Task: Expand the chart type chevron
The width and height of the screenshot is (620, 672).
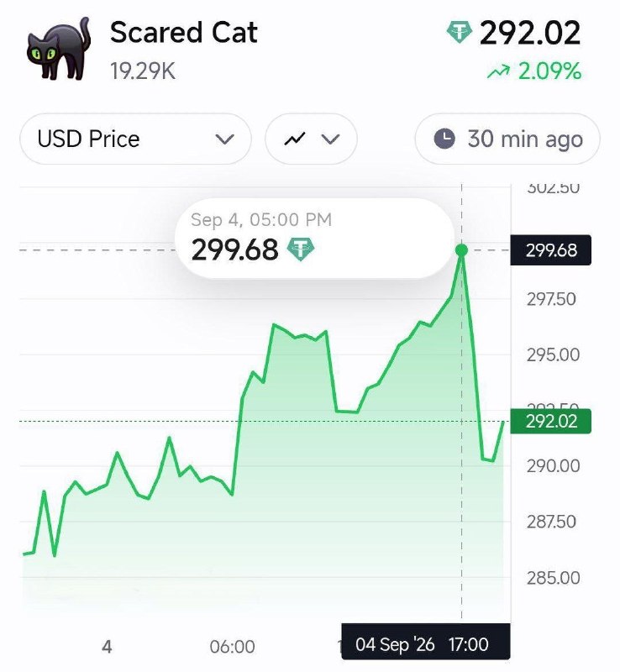Action: [x=330, y=139]
